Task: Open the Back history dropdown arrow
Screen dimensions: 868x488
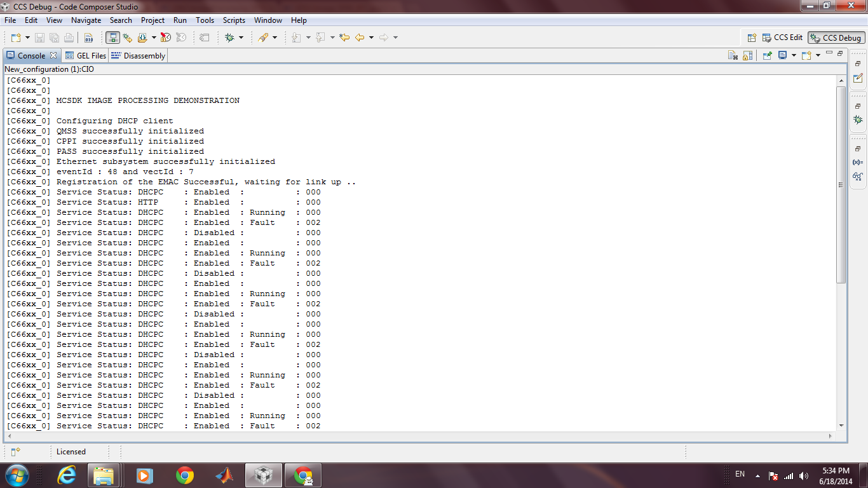Action: pos(371,37)
